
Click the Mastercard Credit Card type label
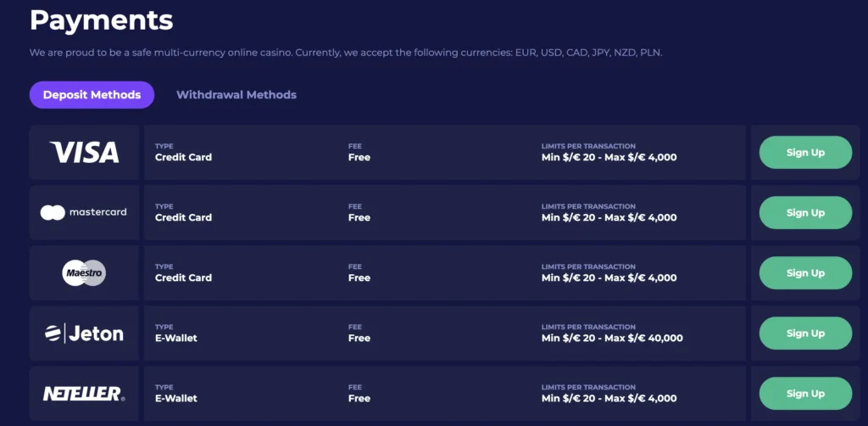(183, 218)
